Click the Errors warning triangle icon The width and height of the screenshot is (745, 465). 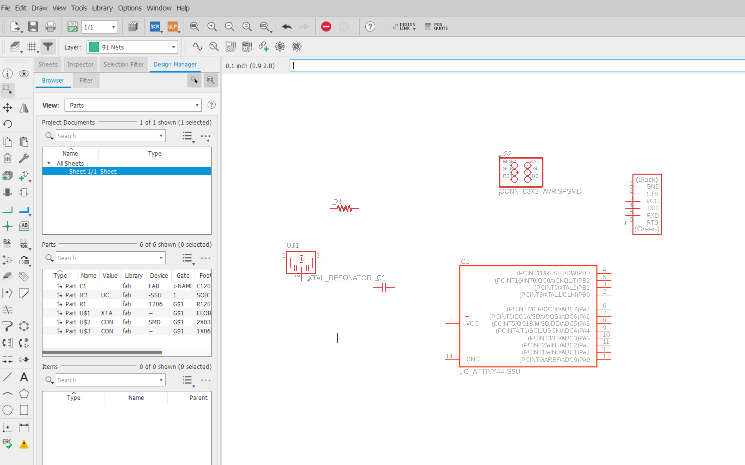pos(24,445)
